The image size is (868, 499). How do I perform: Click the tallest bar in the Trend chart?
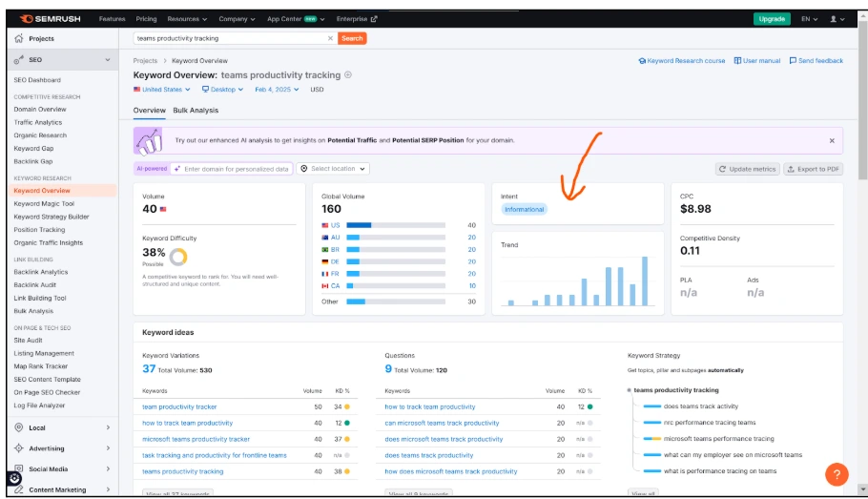pyautogui.click(x=645, y=281)
